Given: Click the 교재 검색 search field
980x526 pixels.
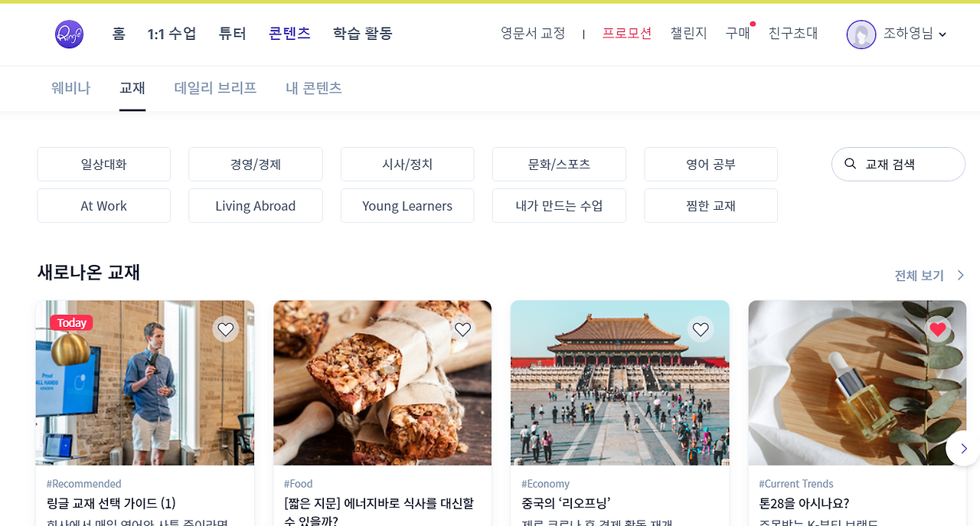Looking at the screenshot, I should point(899,164).
